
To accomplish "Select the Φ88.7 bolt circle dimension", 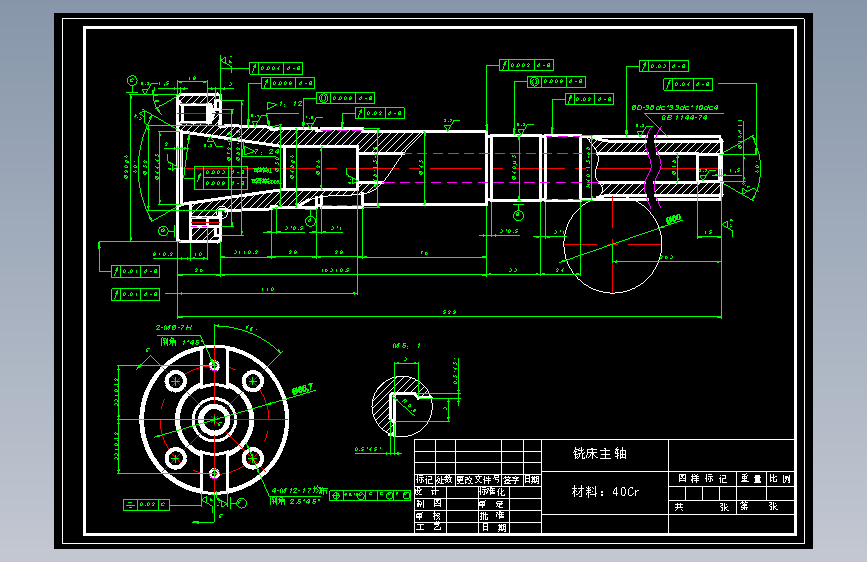I will pos(302,389).
